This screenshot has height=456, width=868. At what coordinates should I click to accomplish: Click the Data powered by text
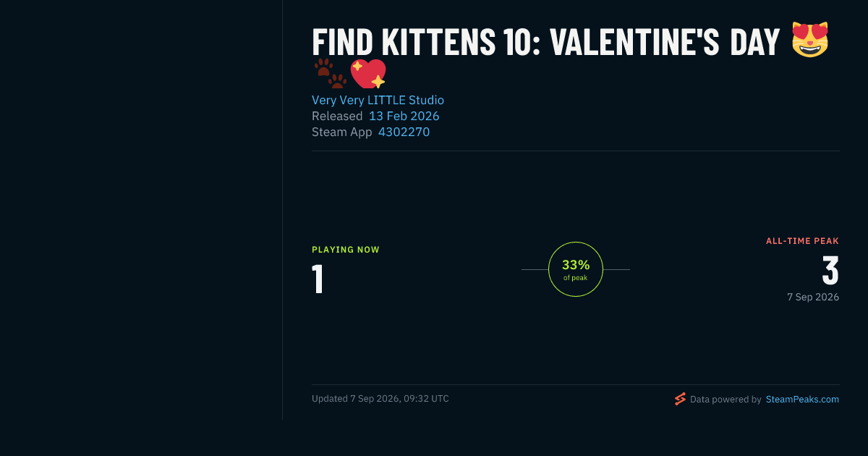pos(726,399)
